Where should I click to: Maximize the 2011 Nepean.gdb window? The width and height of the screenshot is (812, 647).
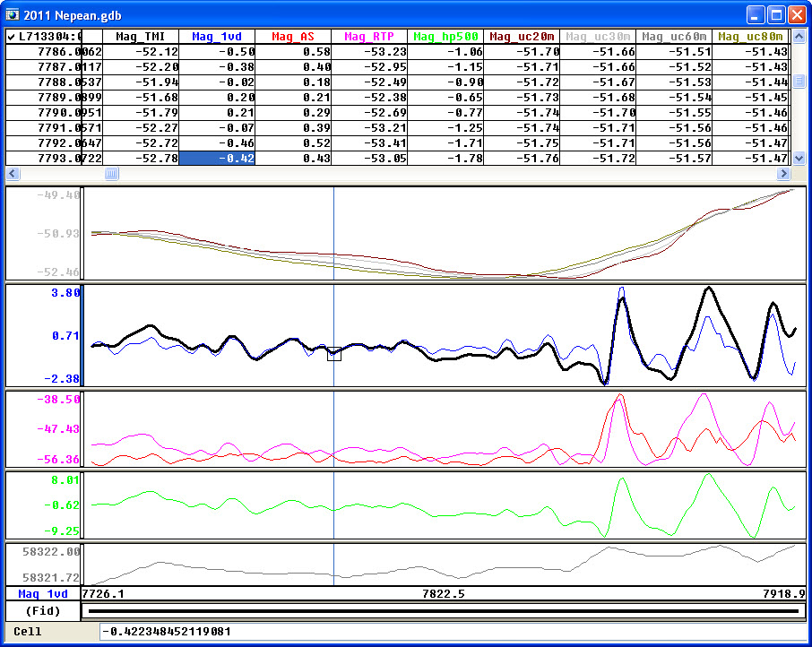pyautogui.click(x=776, y=15)
